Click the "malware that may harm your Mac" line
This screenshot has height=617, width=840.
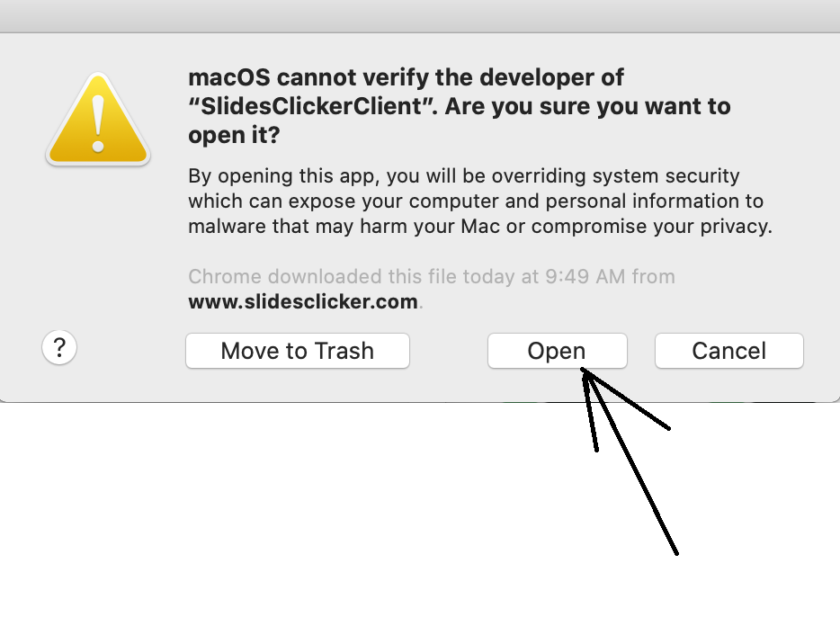point(480,227)
